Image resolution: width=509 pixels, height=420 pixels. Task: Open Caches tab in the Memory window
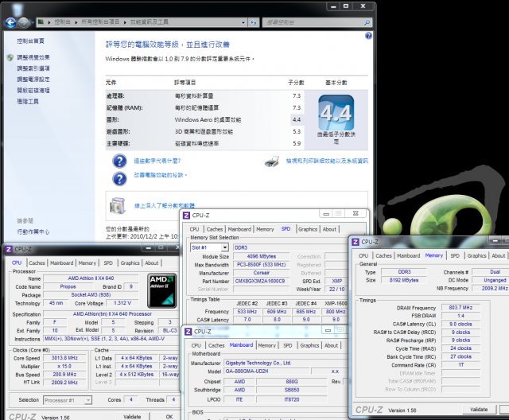(x=383, y=256)
